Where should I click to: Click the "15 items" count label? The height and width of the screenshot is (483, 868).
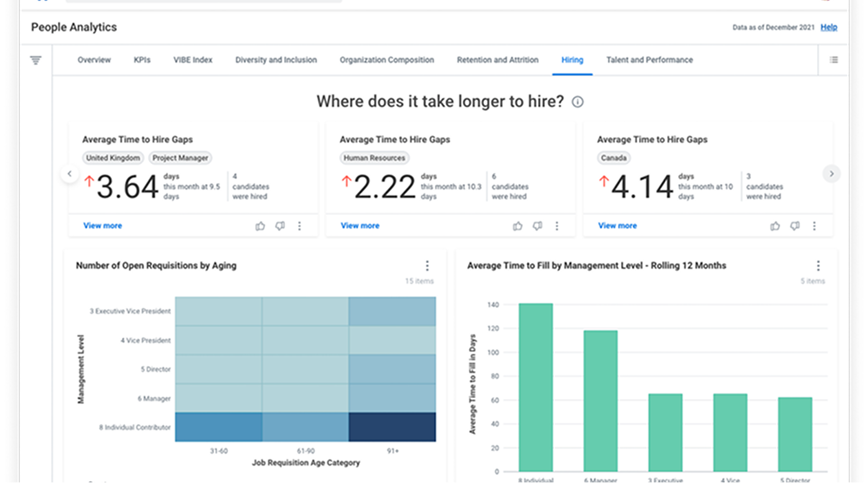coord(419,281)
